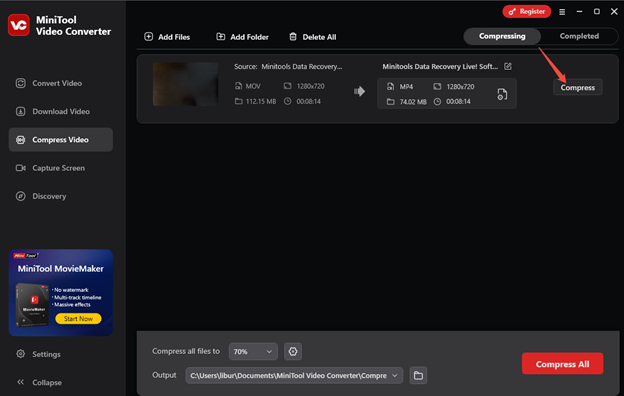624x396 pixels.
Task: Click the source video thumbnail
Action: pos(185,84)
